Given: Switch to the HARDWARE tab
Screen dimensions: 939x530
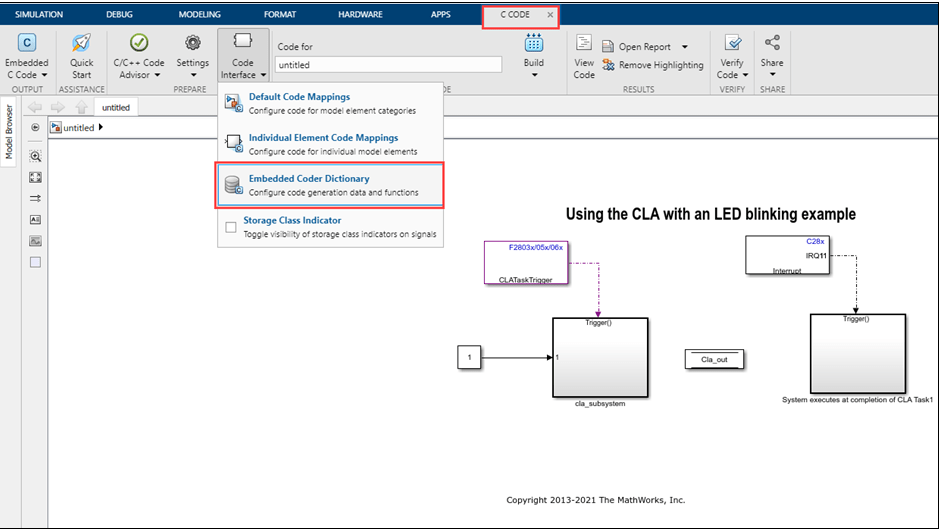Looking at the screenshot, I should pos(360,14).
